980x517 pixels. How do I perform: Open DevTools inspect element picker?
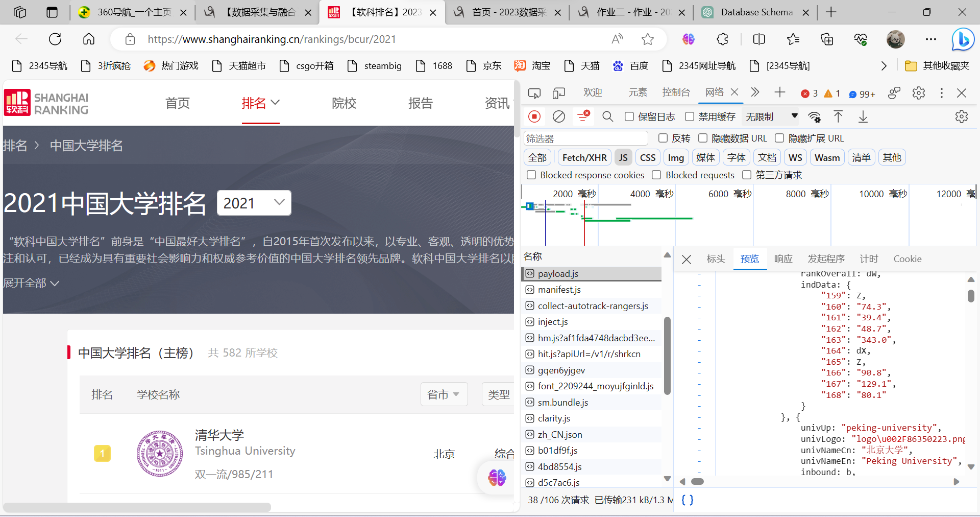click(x=534, y=92)
